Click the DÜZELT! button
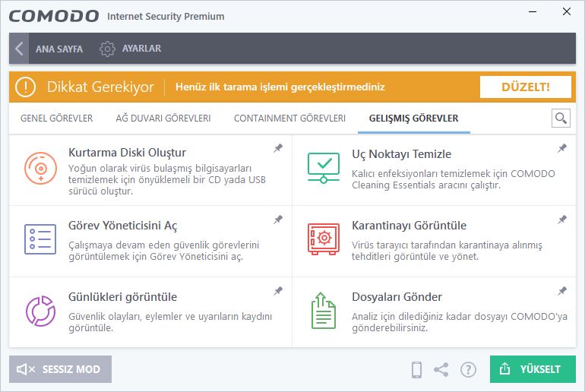The height and width of the screenshot is (392, 585). (525, 87)
